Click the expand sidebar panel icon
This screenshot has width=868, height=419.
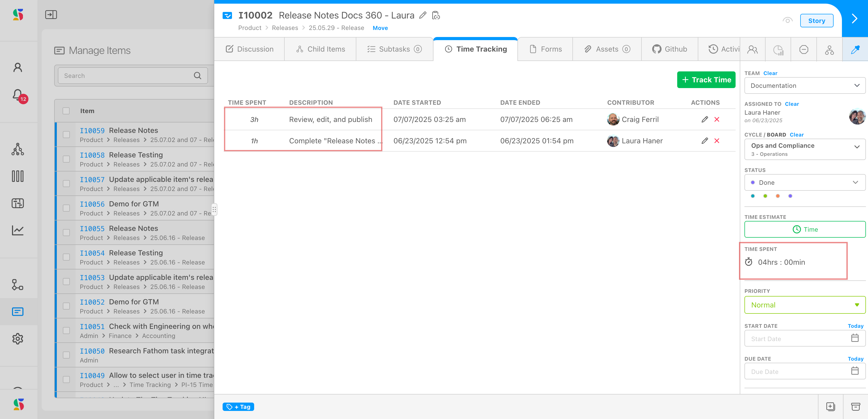[51, 15]
